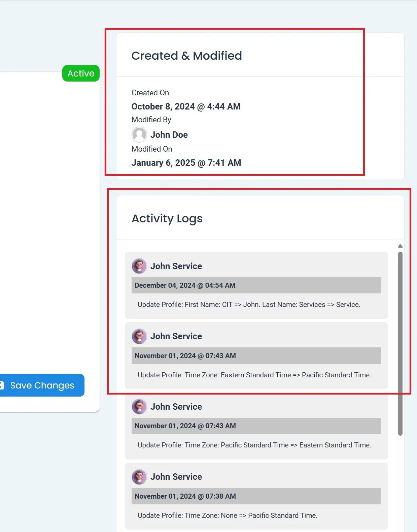Click the Eastern to Pacific time zone log text
417x532 pixels.
coord(254,375)
